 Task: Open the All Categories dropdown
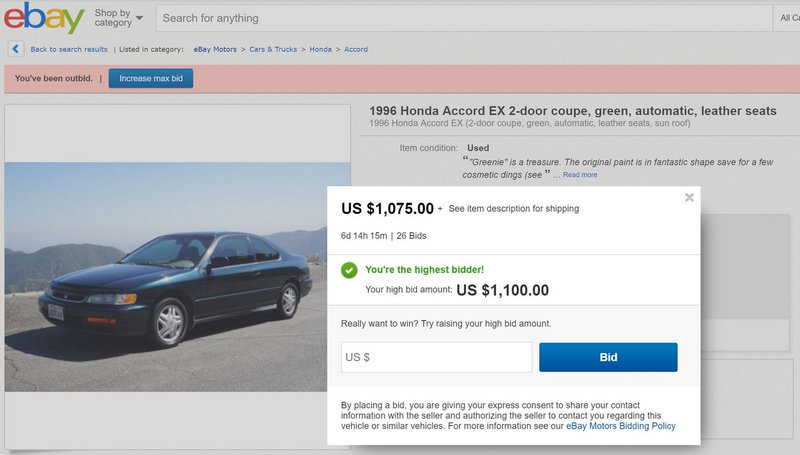pos(788,18)
